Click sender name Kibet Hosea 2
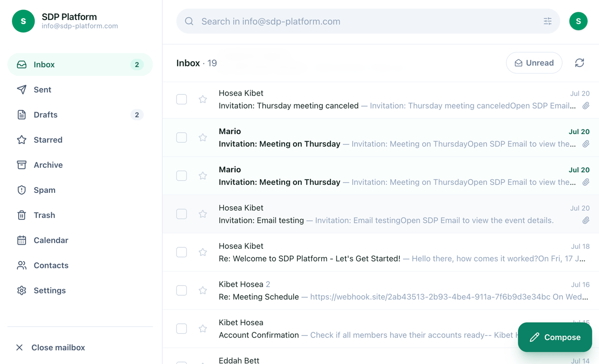The height and width of the screenshot is (364, 599). (x=244, y=284)
